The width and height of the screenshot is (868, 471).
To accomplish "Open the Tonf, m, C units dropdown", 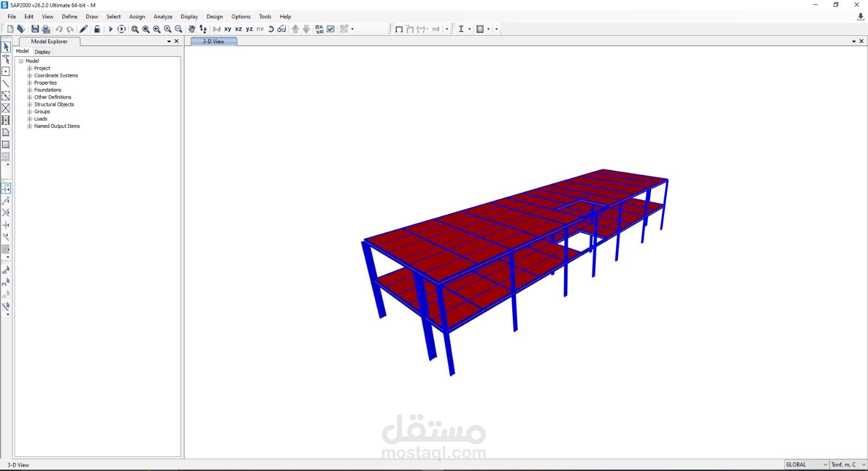I will [x=849, y=464].
